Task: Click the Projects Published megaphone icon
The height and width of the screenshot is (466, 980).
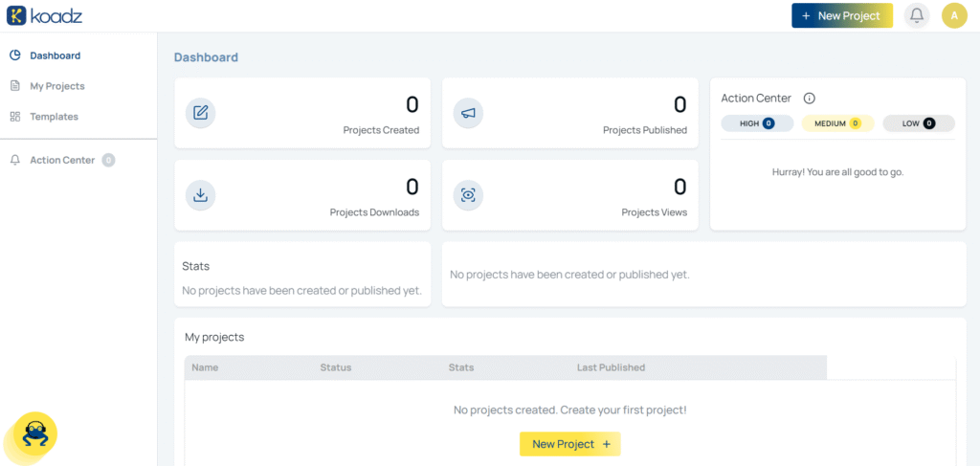Action: tap(468, 113)
